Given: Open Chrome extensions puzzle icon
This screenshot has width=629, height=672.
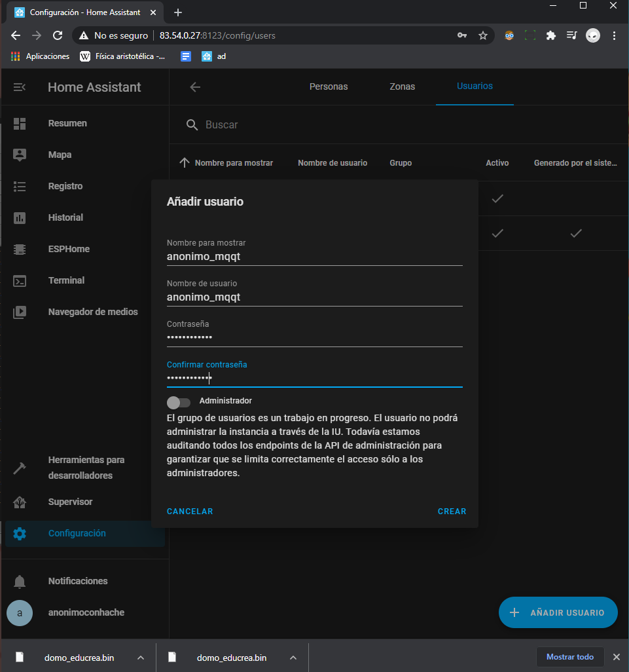Looking at the screenshot, I should (551, 35).
